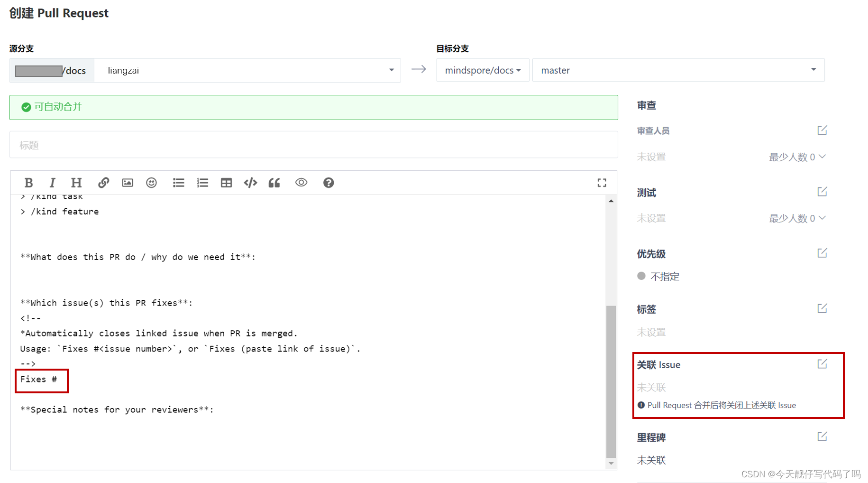This screenshot has height=483, width=868.
Task: Edit the 里程碑 milestone setting
Action: click(x=822, y=436)
